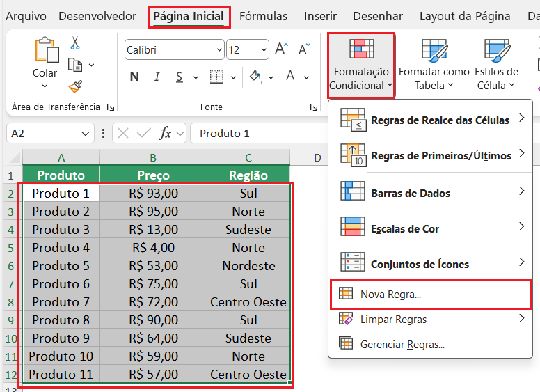Click the insert function fx icon
This screenshot has width=540, height=392.
click(x=165, y=133)
